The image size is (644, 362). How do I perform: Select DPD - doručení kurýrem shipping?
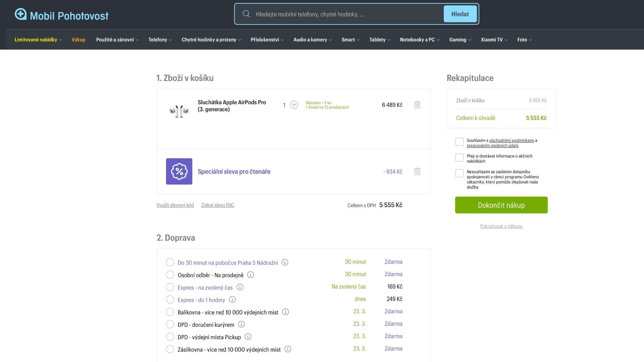[170, 324]
